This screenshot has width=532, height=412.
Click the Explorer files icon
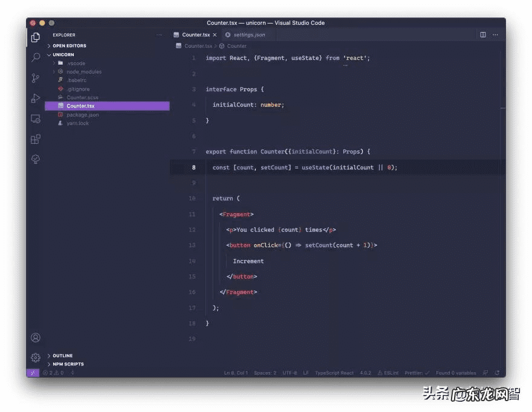point(36,37)
